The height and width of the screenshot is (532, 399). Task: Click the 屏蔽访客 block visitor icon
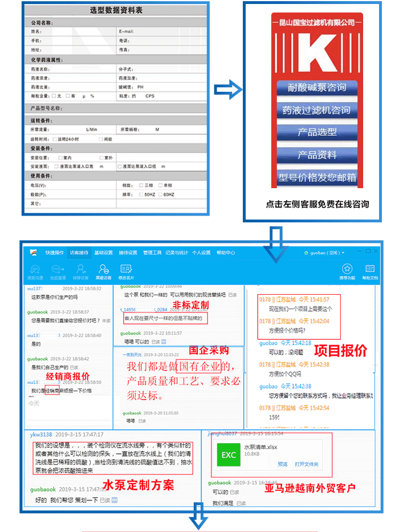103,270
